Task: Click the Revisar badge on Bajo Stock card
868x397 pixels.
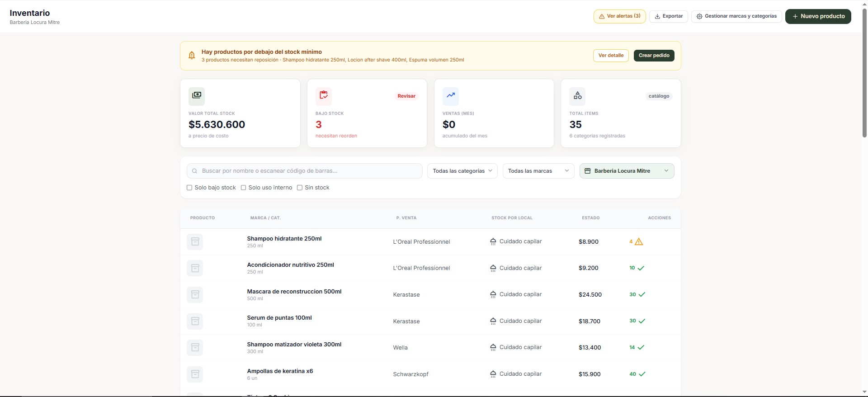Action: (x=406, y=96)
